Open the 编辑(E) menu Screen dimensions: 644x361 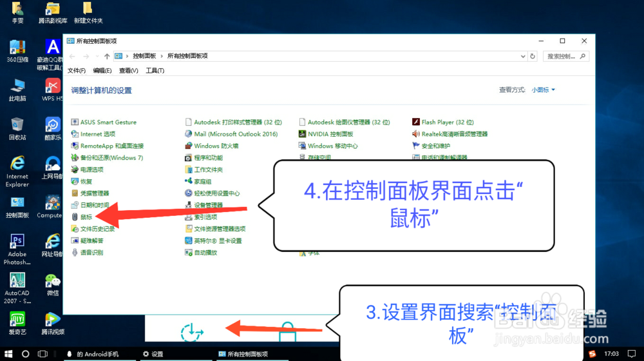[x=102, y=71]
